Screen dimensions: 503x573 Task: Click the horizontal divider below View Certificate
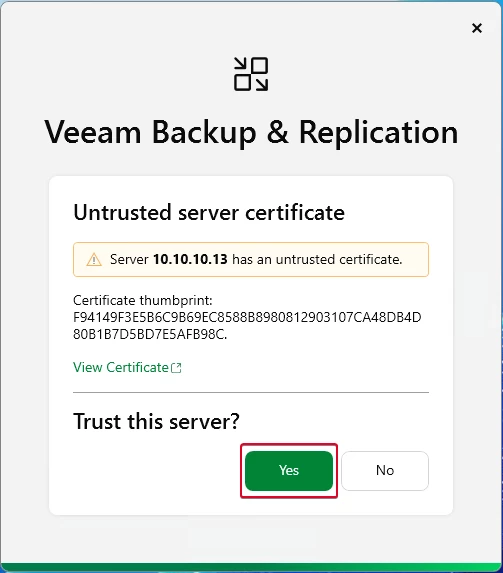[x=251, y=392]
